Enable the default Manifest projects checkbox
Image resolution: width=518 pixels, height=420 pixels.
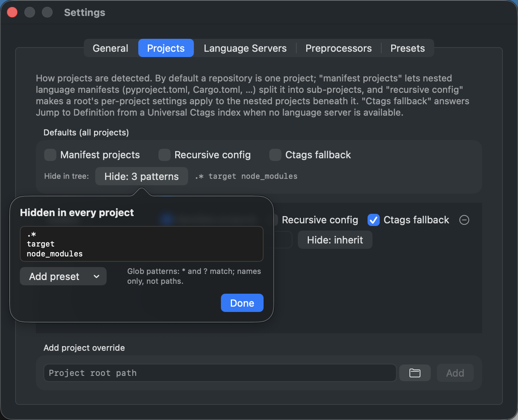50,155
